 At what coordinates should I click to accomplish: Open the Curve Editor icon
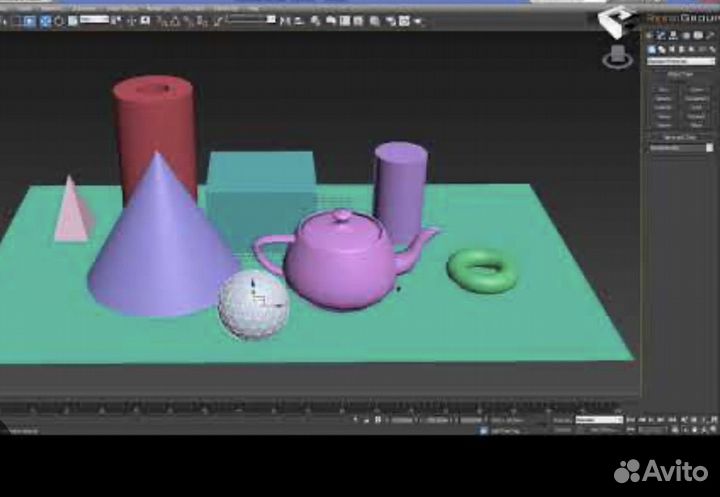tap(345, 21)
